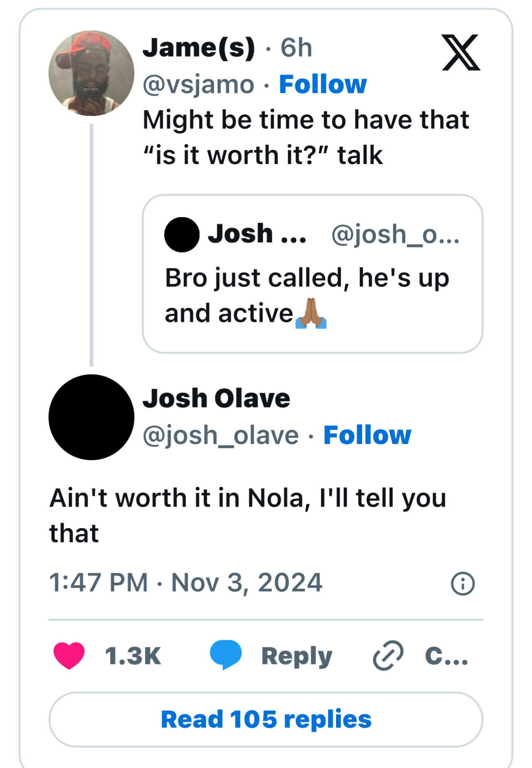Click the copy link chain icon
Viewport: 532px width, 768px height.
click(x=388, y=655)
